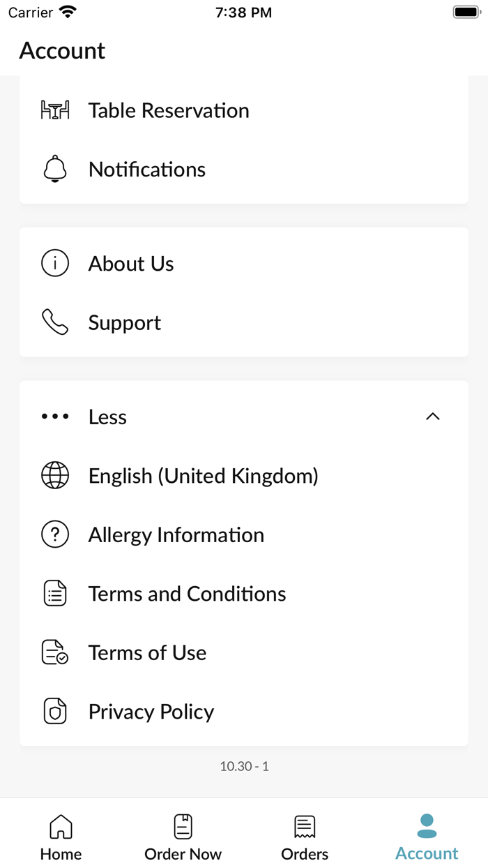Open the Terms and Conditions page
Screen dimensions: 488x868
[244, 594]
